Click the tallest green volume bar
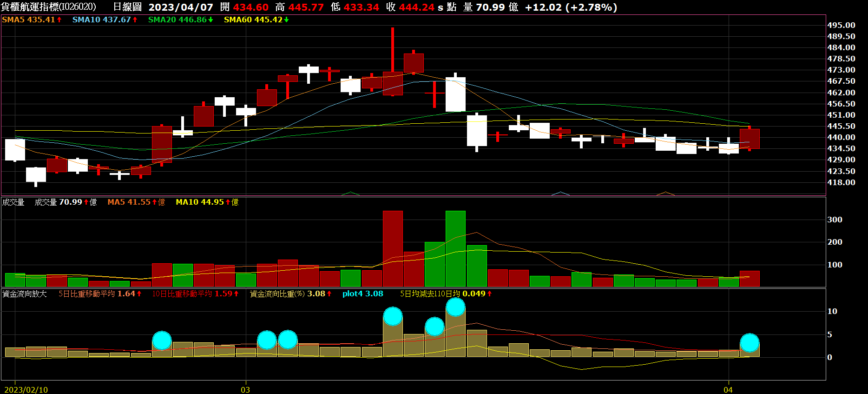 point(455,248)
